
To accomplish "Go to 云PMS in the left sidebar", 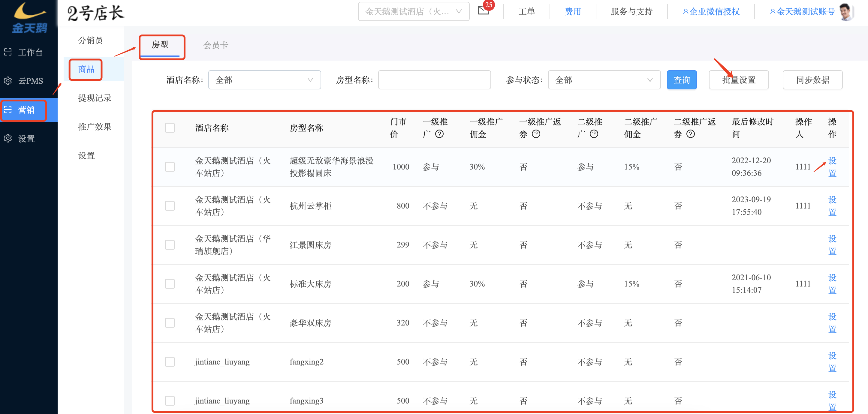I will 29,81.
